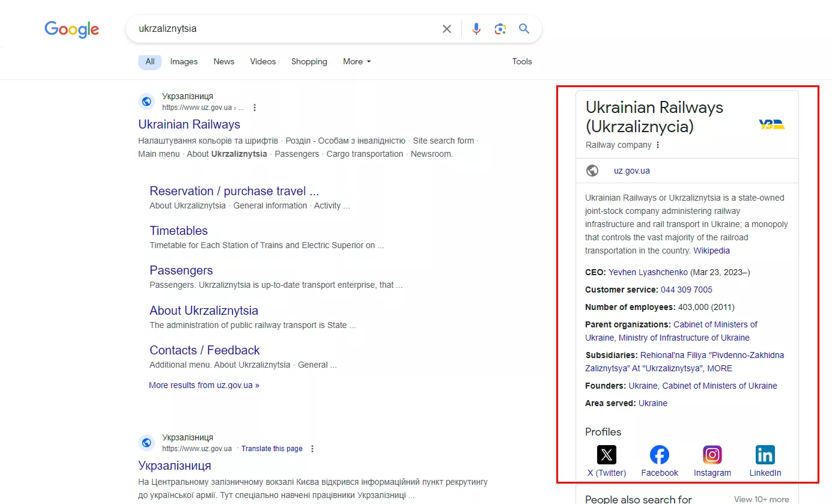Open the Wikipedia source link

click(x=712, y=250)
